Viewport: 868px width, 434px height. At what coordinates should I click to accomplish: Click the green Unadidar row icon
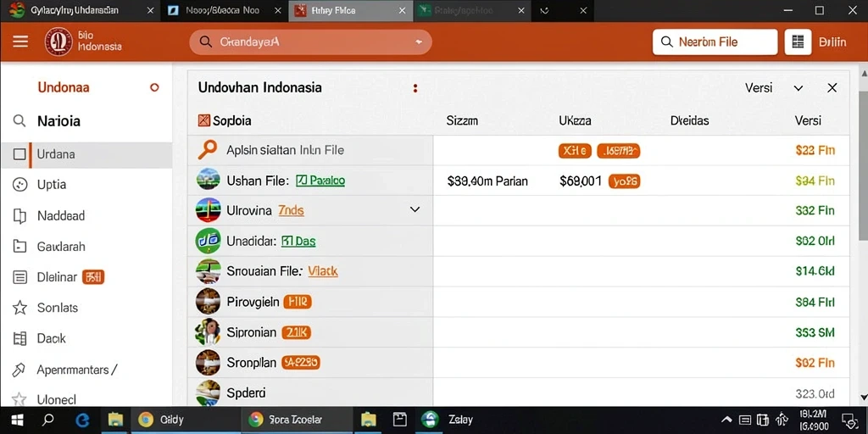209,241
